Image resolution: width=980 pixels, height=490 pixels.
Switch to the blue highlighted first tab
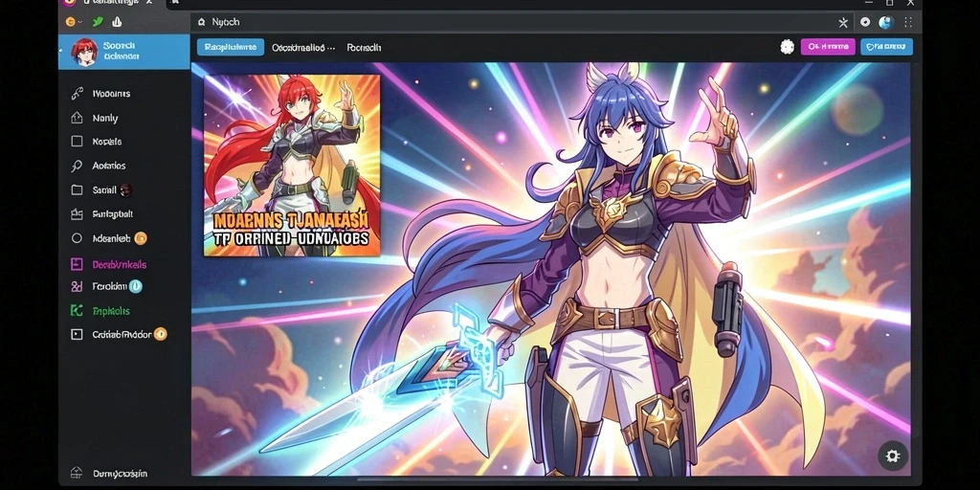pos(231,47)
